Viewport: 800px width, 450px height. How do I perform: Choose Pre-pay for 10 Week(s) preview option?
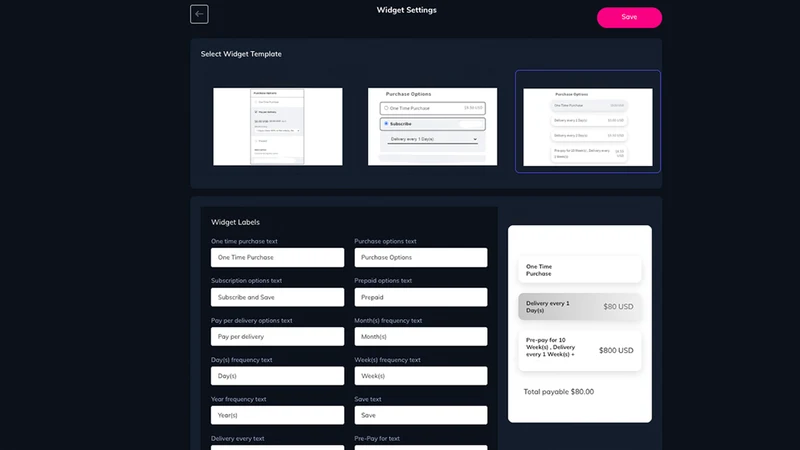point(580,351)
